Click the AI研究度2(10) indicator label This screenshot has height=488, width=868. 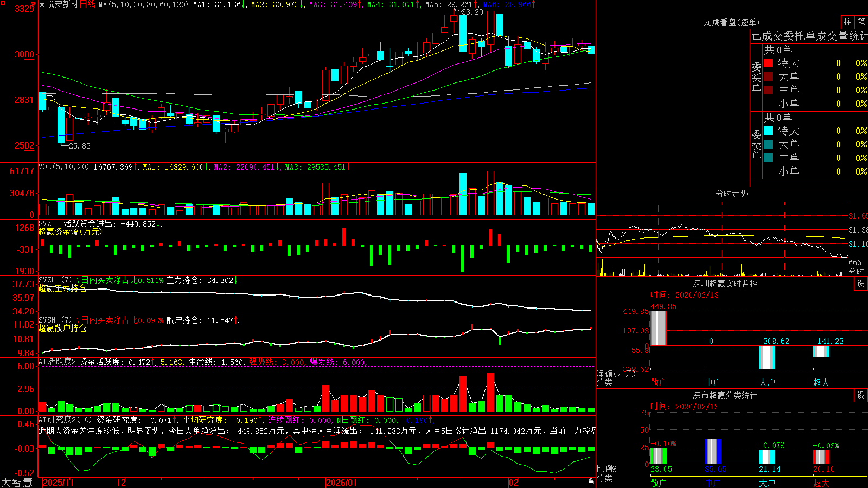tap(65, 420)
